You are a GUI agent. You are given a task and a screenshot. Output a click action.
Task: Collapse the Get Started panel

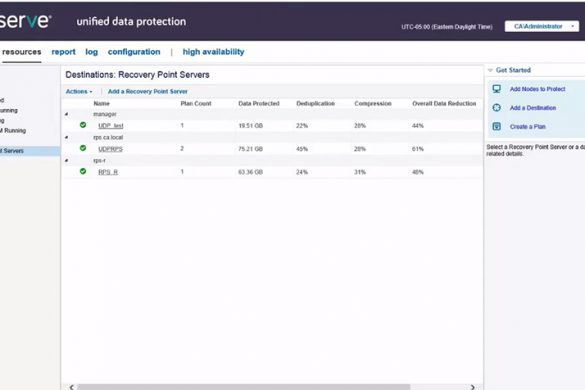490,70
